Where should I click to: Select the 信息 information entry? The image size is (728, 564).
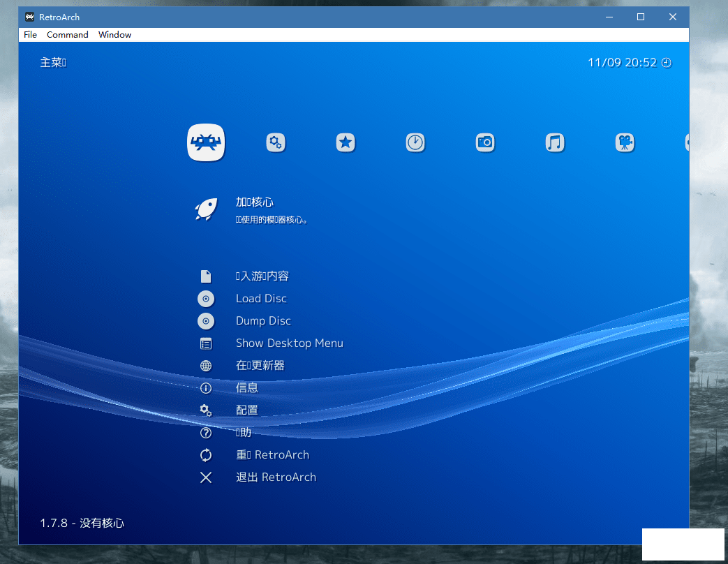click(246, 387)
